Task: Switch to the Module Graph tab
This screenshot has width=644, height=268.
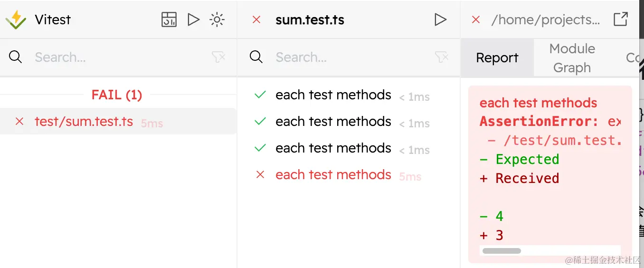Action: coord(572,58)
